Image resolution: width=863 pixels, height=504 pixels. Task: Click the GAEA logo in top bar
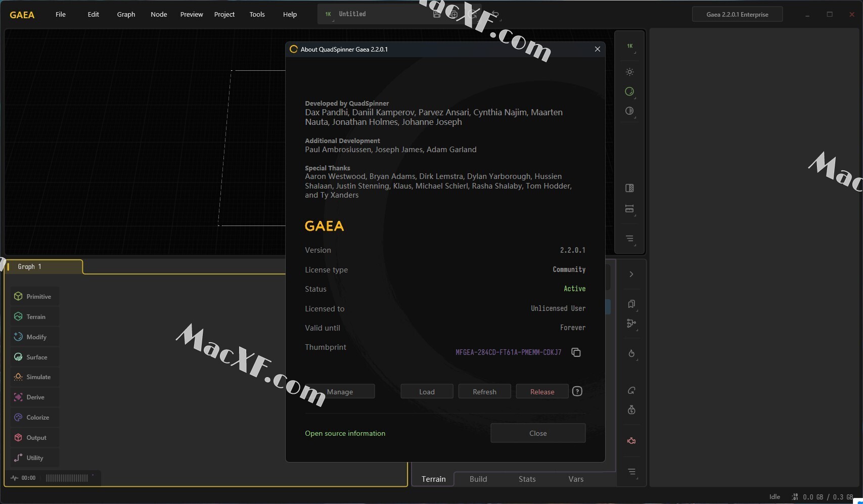coord(22,15)
